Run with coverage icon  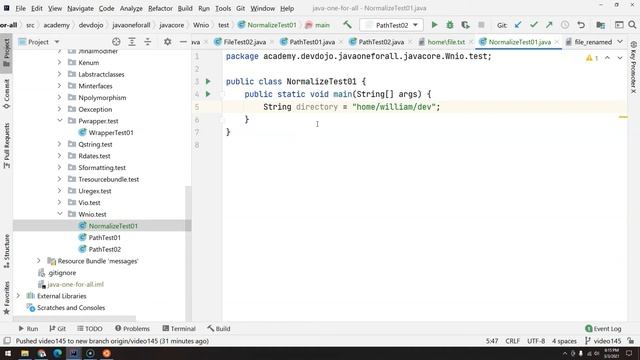click(465, 25)
